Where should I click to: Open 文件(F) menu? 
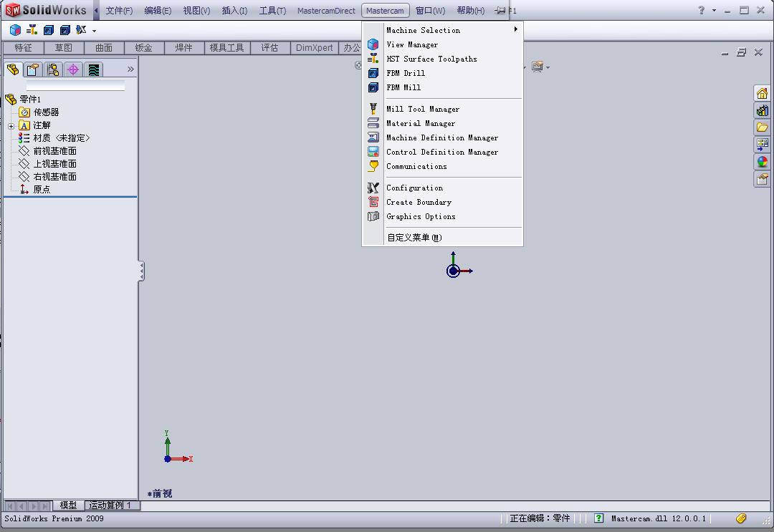(119, 10)
